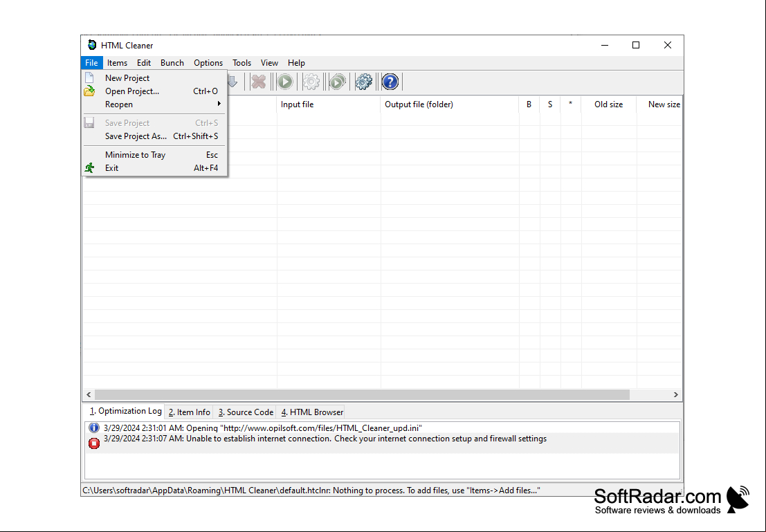Click the green play optimize toolbar icon
This screenshot has height=532, width=766.
(x=285, y=82)
